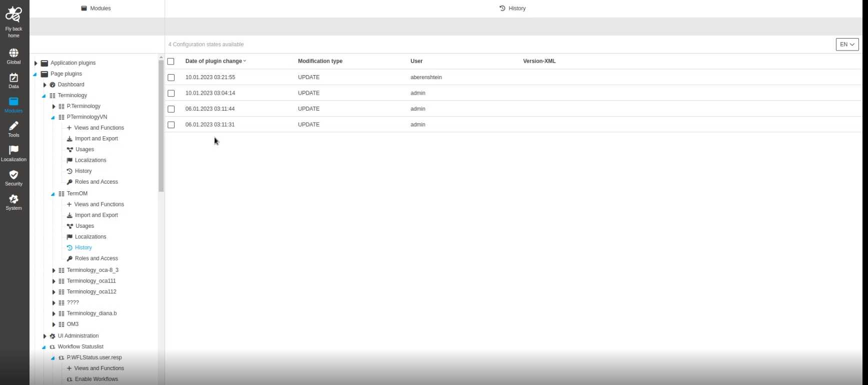This screenshot has width=868, height=385.
Task: Click Roles and Access key icon under TermOM
Action: [70, 259]
